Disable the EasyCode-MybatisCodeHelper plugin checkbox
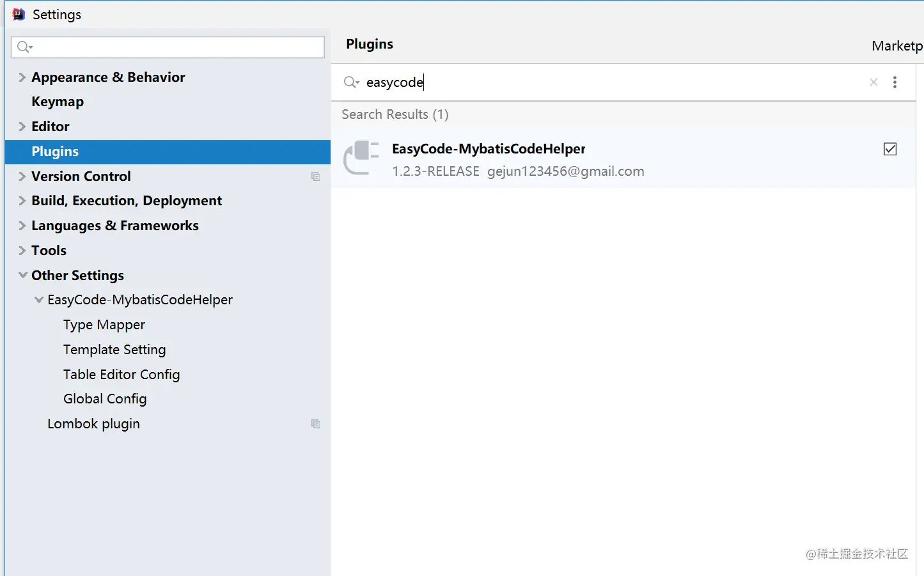The width and height of the screenshot is (924, 576). [889, 149]
